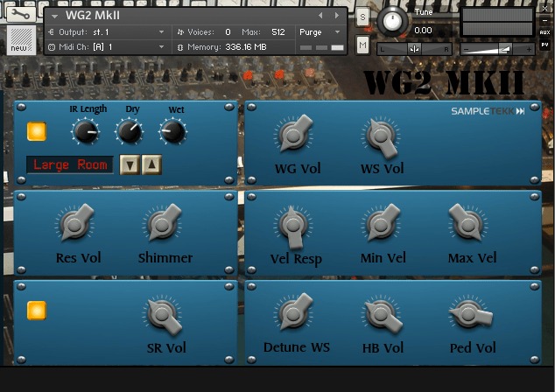Screen dimensions: 555x392
Task: Mute the instrument with M button
Action: click(362, 45)
